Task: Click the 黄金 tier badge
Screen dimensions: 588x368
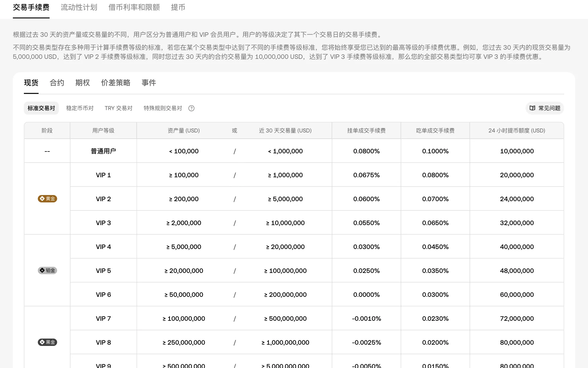Action: 47,199
